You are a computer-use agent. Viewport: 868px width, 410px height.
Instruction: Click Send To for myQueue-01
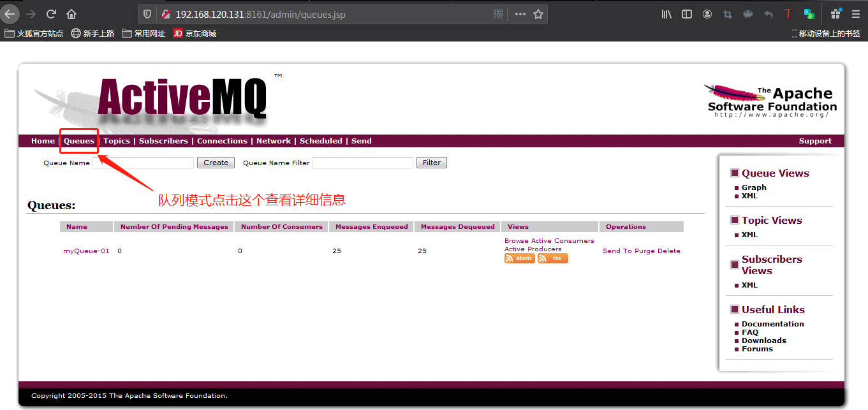(x=617, y=251)
